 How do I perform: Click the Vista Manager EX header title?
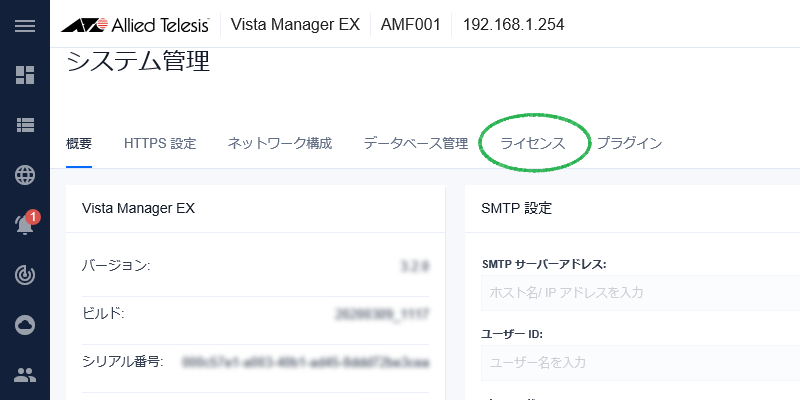click(295, 24)
